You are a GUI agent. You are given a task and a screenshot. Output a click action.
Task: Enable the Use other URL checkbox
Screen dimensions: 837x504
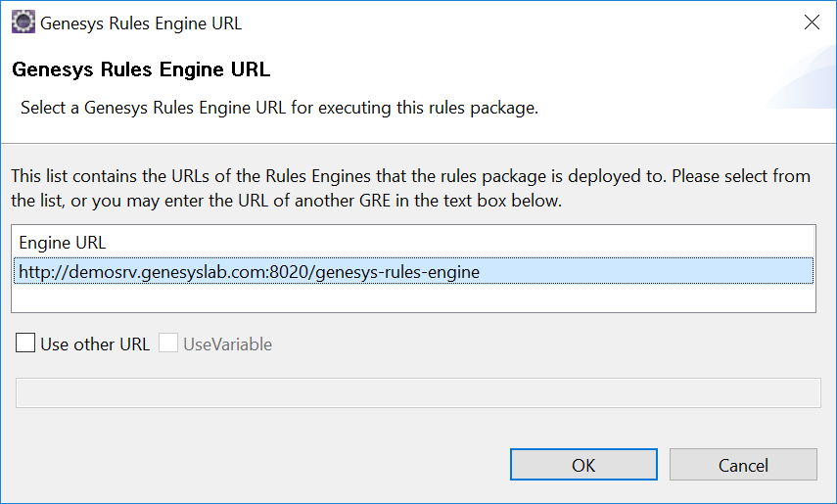(25, 344)
